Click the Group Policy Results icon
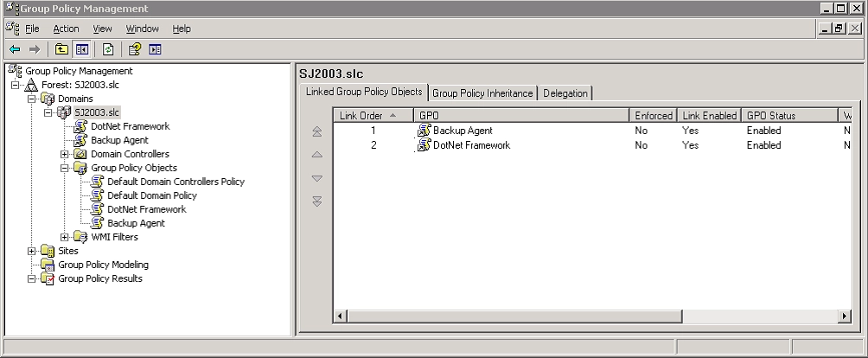Viewport: 868px width, 358px height. pos(48,278)
